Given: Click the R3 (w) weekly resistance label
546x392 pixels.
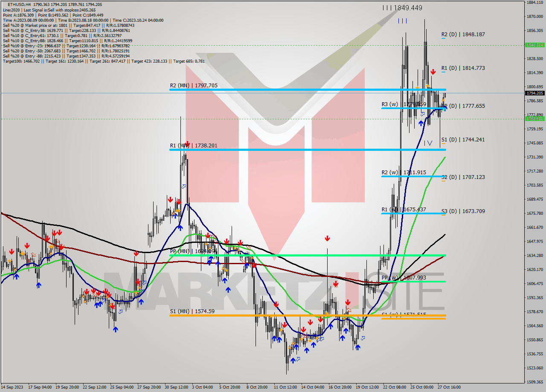Looking at the screenshot, I should pyautogui.click(x=404, y=104).
